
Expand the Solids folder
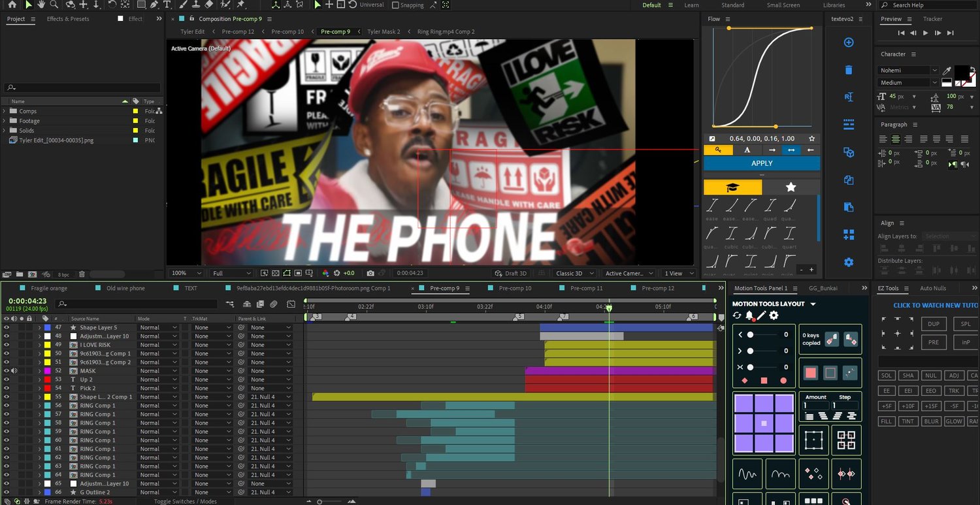5,131
